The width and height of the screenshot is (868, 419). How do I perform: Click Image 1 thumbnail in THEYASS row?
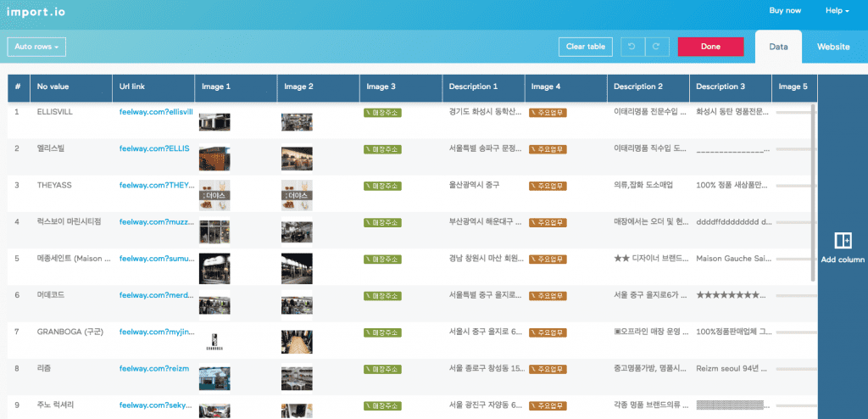[x=214, y=195]
